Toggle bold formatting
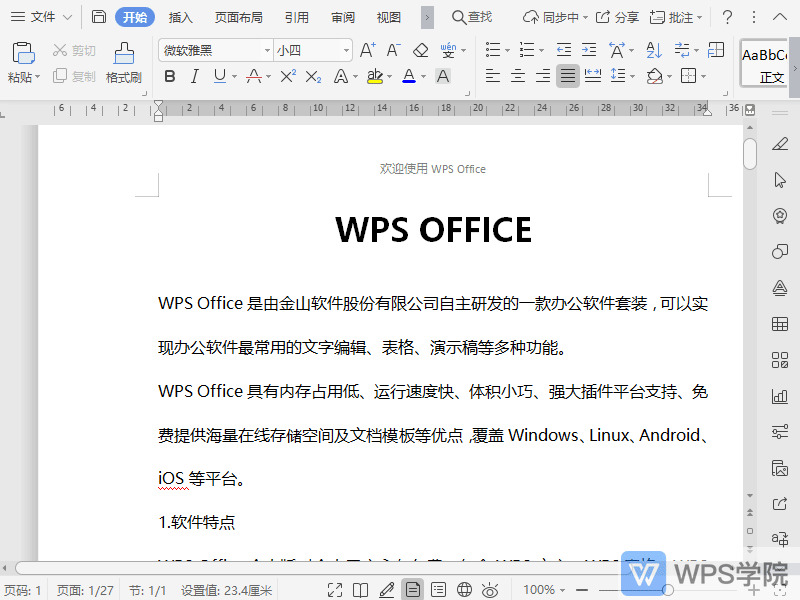The width and height of the screenshot is (800, 600). 170,75
